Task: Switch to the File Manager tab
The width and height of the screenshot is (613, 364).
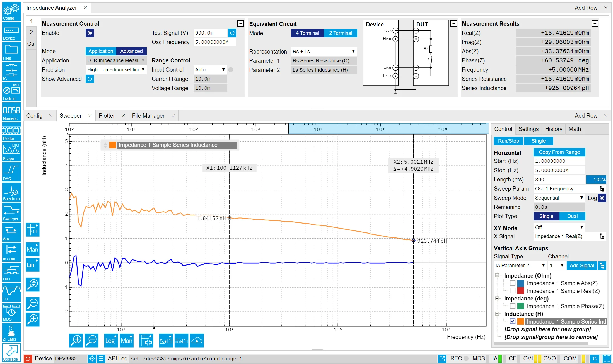Action: pos(148,116)
